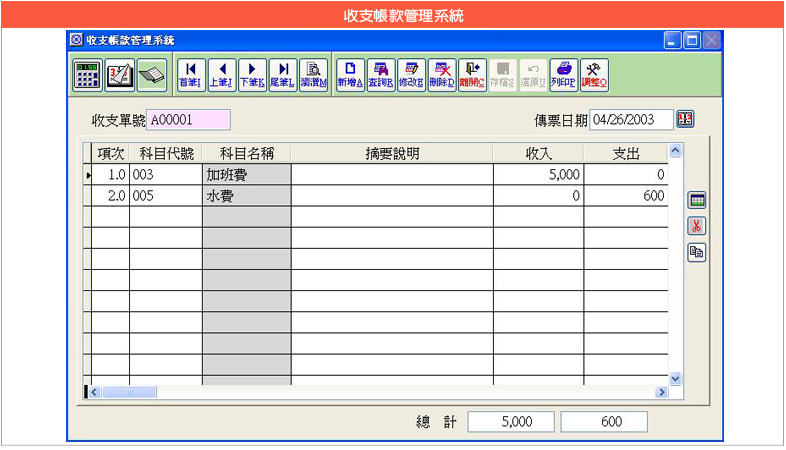Open browse list (瀏覽)

tap(313, 73)
